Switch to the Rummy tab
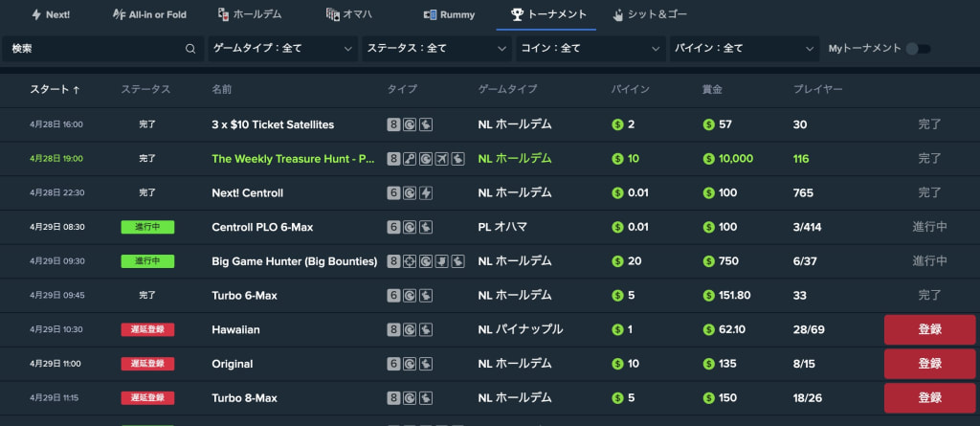980x426 pixels. coord(449,14)
